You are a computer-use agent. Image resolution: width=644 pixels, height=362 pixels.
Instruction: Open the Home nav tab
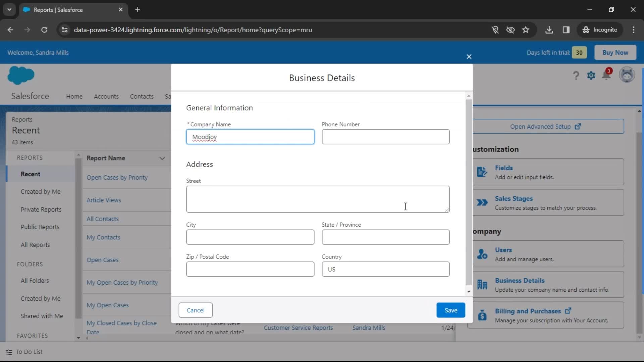[74, 97]
